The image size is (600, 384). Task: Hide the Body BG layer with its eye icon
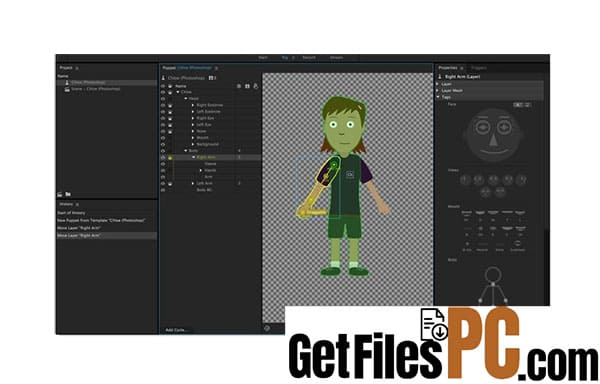[163, 190]
